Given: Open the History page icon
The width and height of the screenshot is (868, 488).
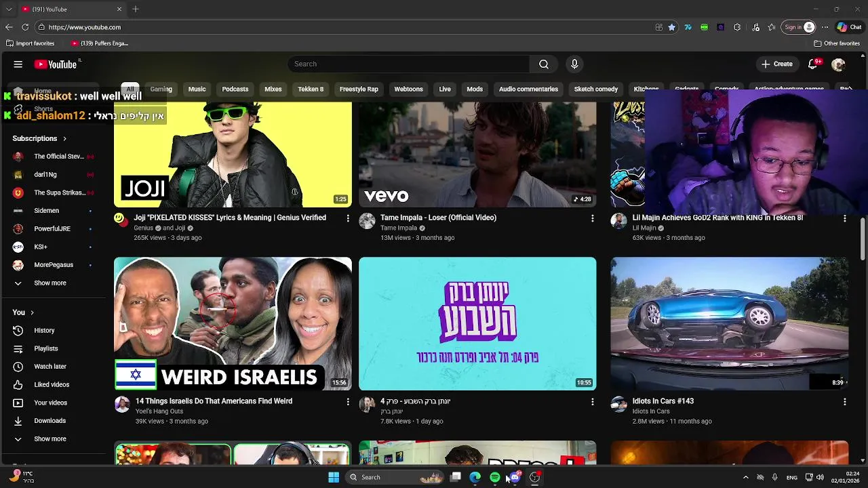Looking at the screenshot, I should tap(18, 330).
